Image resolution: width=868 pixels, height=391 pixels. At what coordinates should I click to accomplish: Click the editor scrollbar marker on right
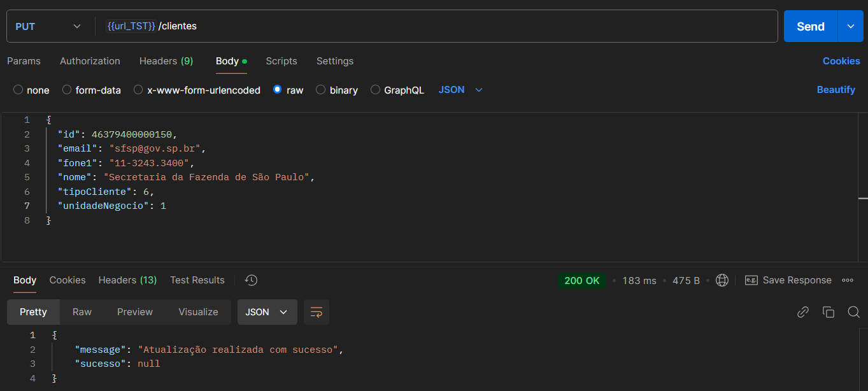(862, 199)
